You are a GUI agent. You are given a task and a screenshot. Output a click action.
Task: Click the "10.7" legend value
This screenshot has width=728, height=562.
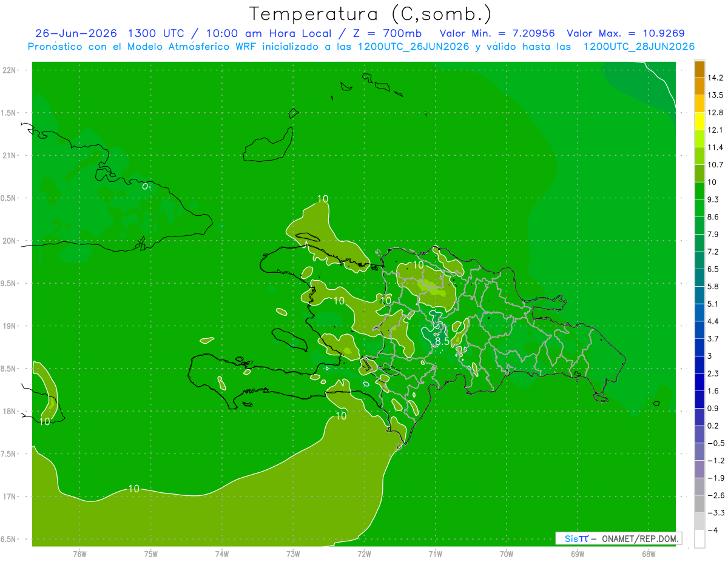(x=716, y=165)
